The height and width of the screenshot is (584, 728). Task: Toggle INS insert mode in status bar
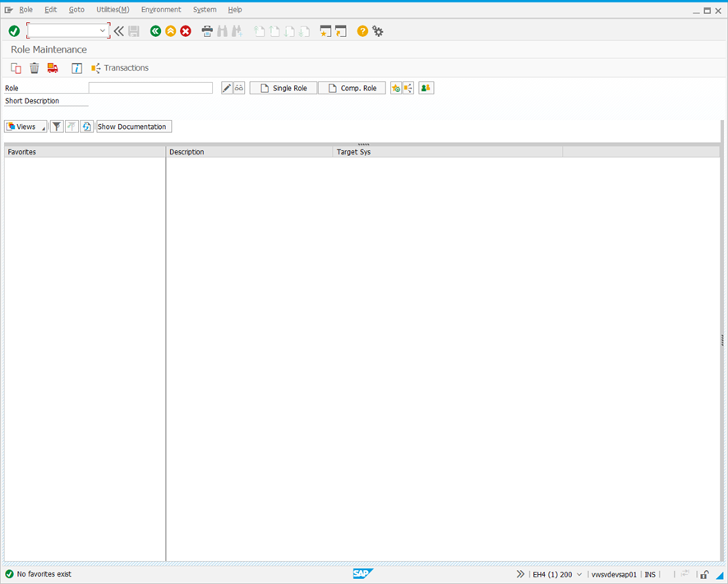pos(650,574)
